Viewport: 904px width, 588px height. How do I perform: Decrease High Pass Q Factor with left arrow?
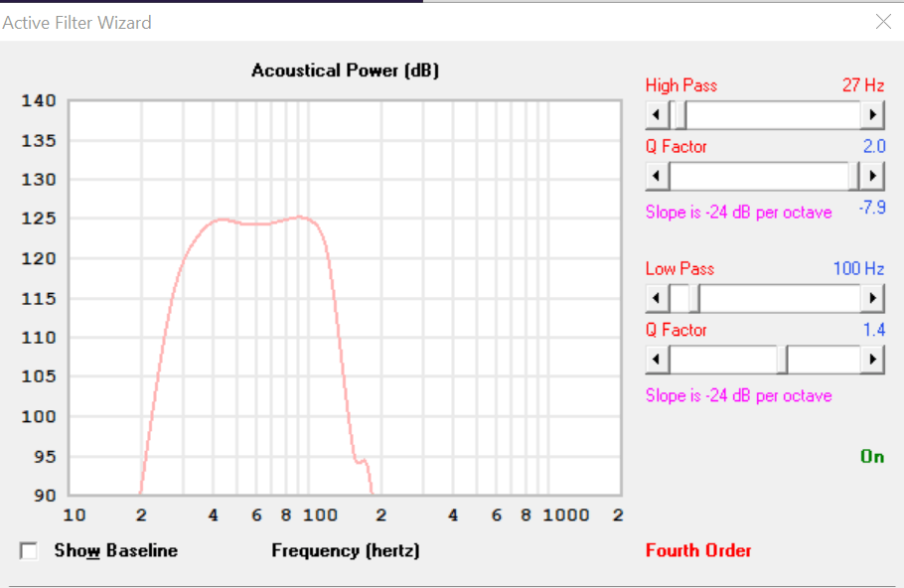(x=658, y=176)
